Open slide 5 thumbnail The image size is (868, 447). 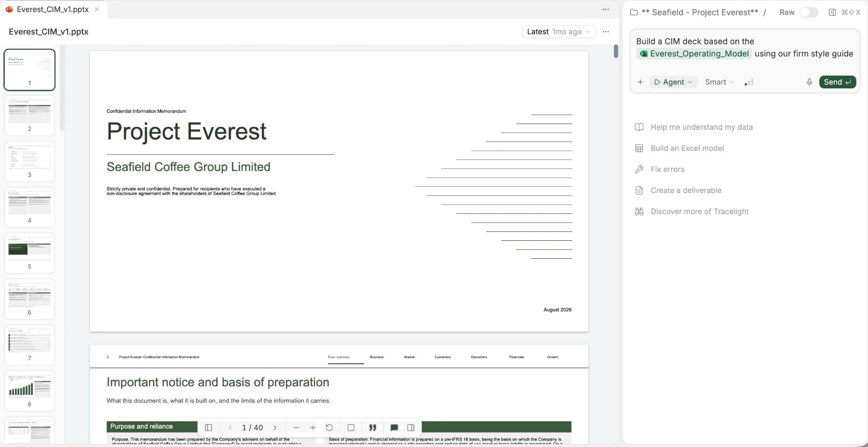[x=29, y=253]
